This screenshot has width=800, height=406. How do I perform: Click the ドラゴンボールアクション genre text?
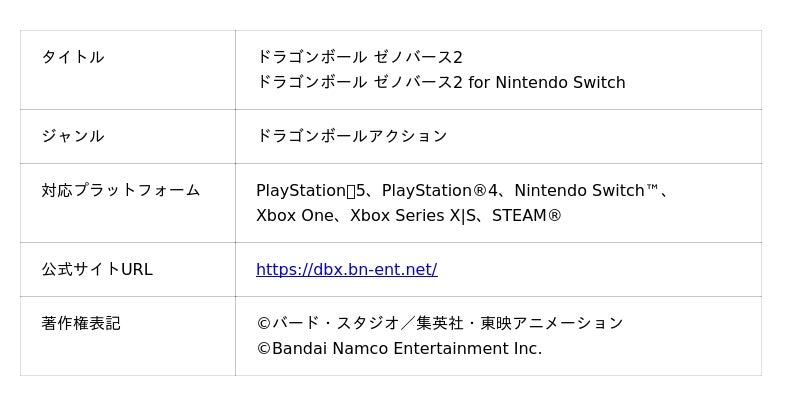click(x=351, y=136)
